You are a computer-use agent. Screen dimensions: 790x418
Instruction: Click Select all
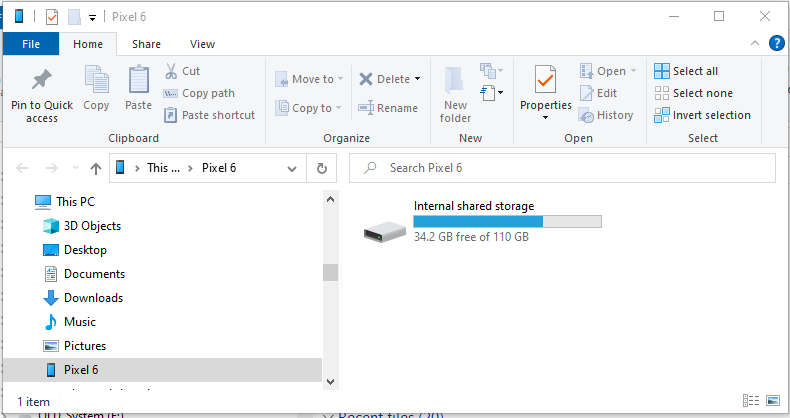[686, 71]
